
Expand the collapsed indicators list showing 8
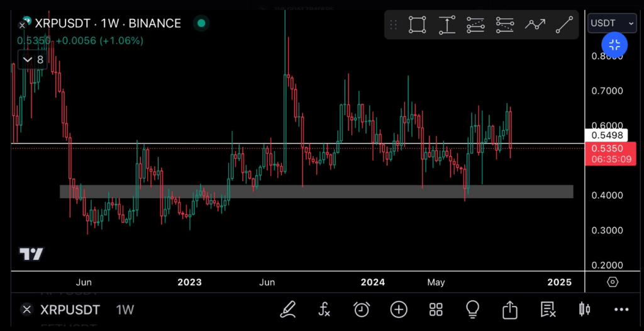click(33, 60)
